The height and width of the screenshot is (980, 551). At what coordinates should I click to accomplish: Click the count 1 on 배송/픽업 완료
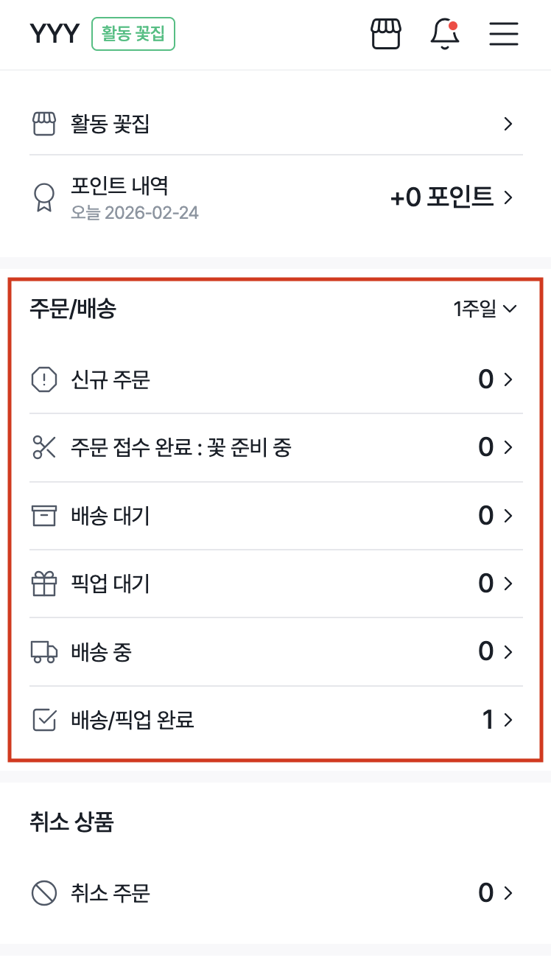(486, 719)
